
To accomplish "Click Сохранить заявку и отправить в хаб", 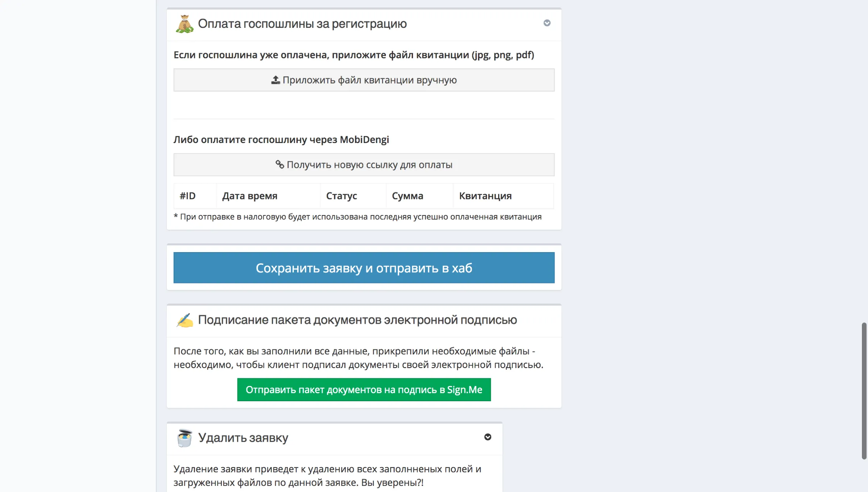I will (x=364, y=268).
